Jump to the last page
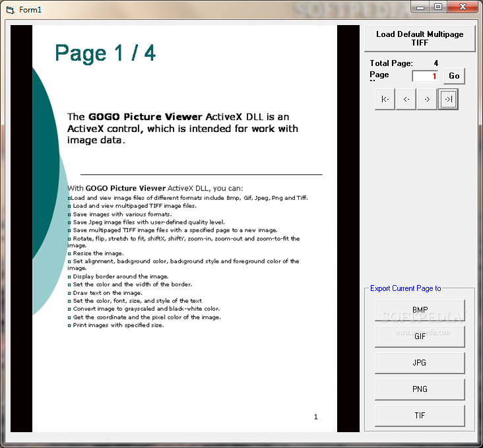The image size is (483, 448). [448, 99]
